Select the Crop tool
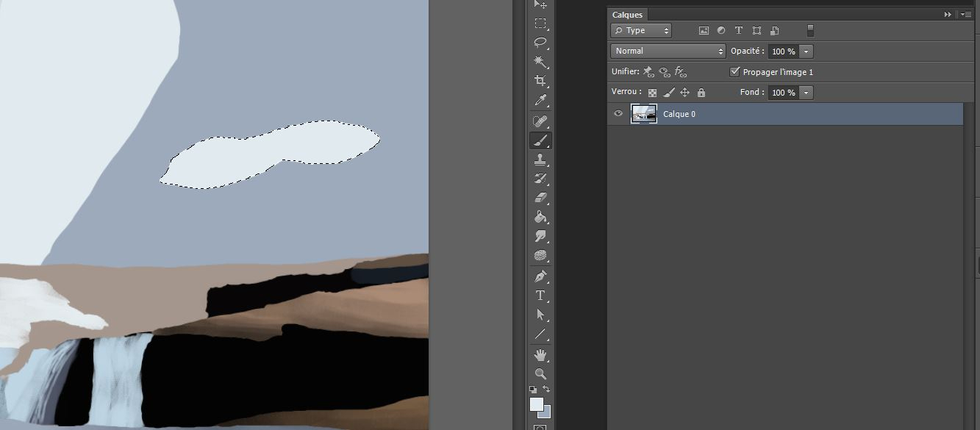This screenshot has width=980, height=430. [540, 81]
